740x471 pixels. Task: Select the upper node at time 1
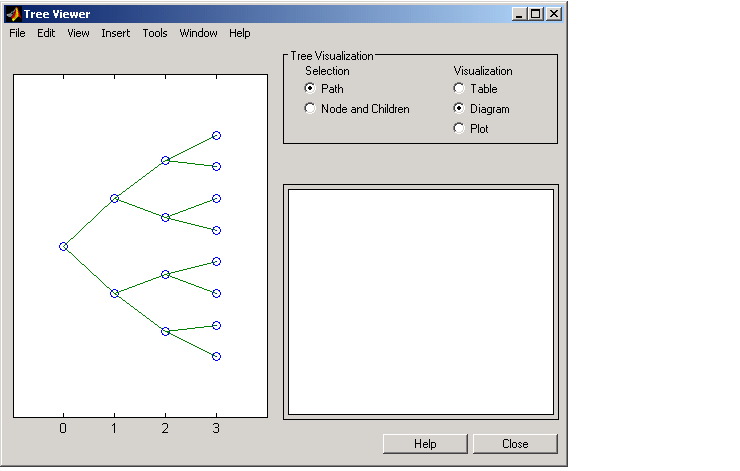pos(114,199)
